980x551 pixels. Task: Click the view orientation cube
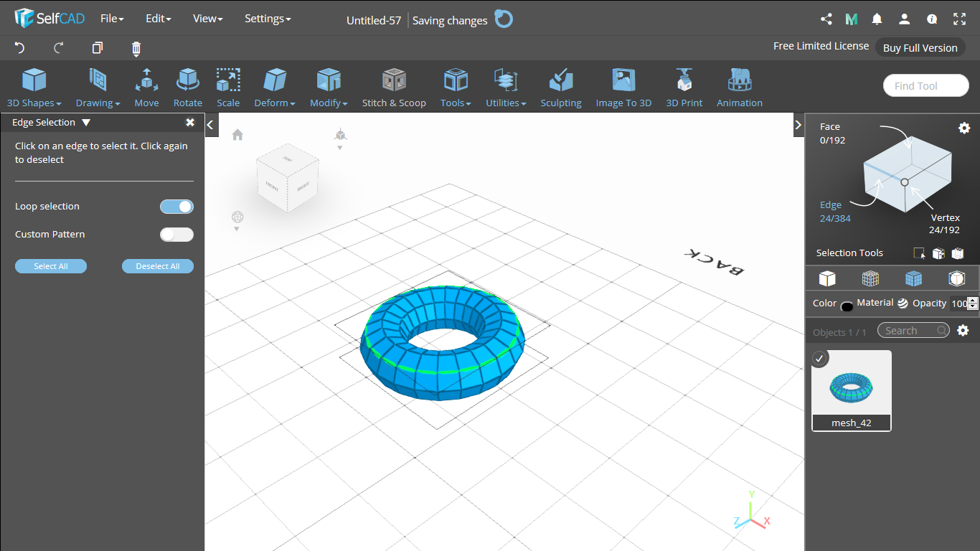tap(287, 177)
